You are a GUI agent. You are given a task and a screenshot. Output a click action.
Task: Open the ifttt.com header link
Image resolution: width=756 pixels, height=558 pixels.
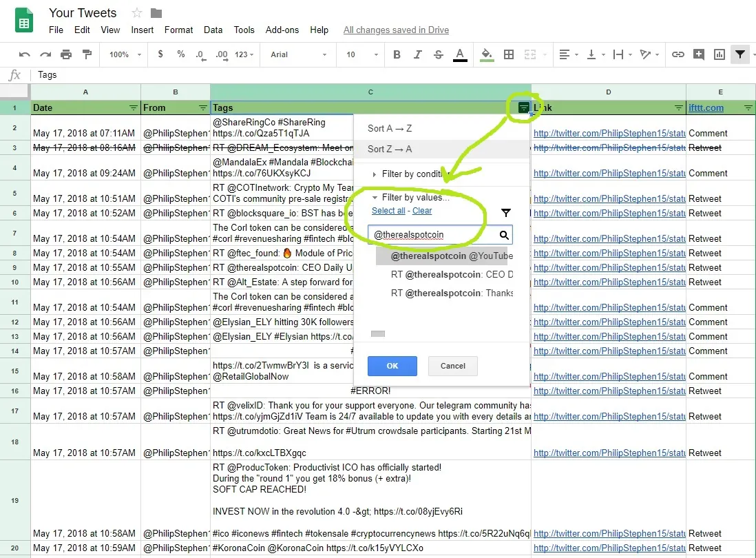click(706, 108)
